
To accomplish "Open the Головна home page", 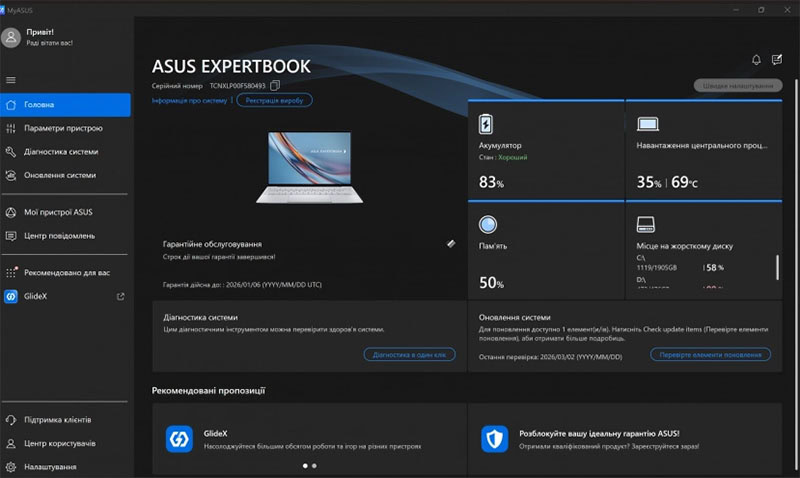I will point(65,105).
